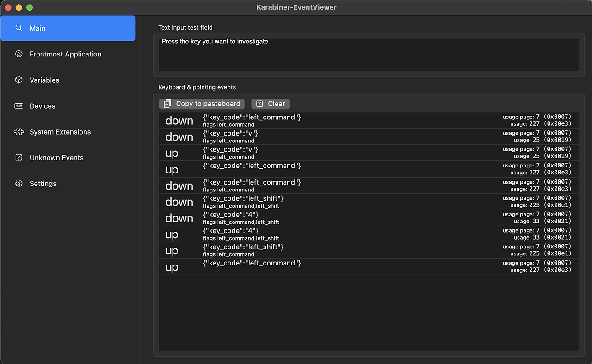The image size is (592, 364).
Task: Click the "up" label of the left_shift event
Action: click(x=172, y=251)
